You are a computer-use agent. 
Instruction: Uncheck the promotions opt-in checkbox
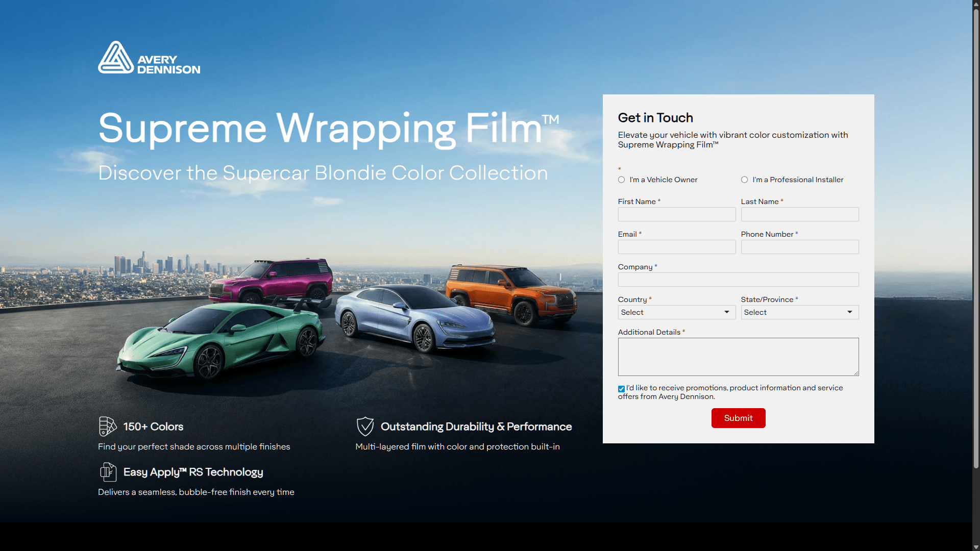621,389
